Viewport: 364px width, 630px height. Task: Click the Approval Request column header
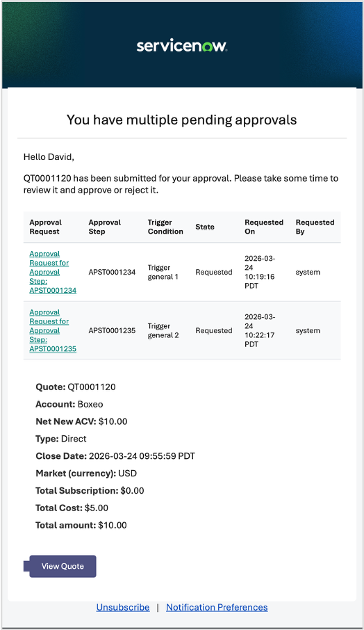click(x=45, y=227)
